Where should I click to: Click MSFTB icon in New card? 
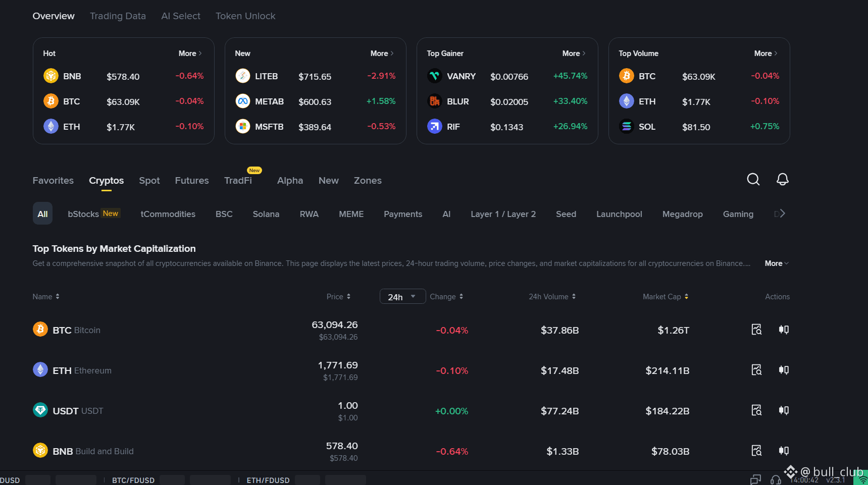[243, 126]
